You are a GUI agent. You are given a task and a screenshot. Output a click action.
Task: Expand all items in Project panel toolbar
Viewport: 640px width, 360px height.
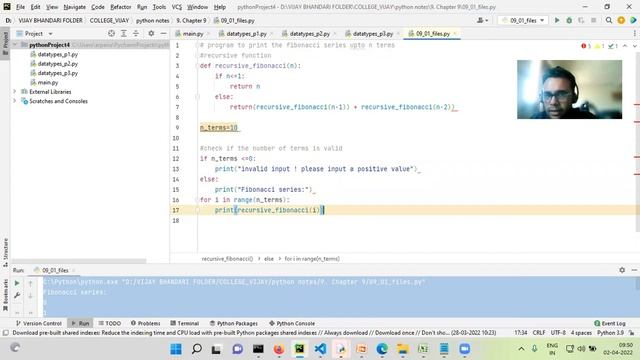[124, 33]
